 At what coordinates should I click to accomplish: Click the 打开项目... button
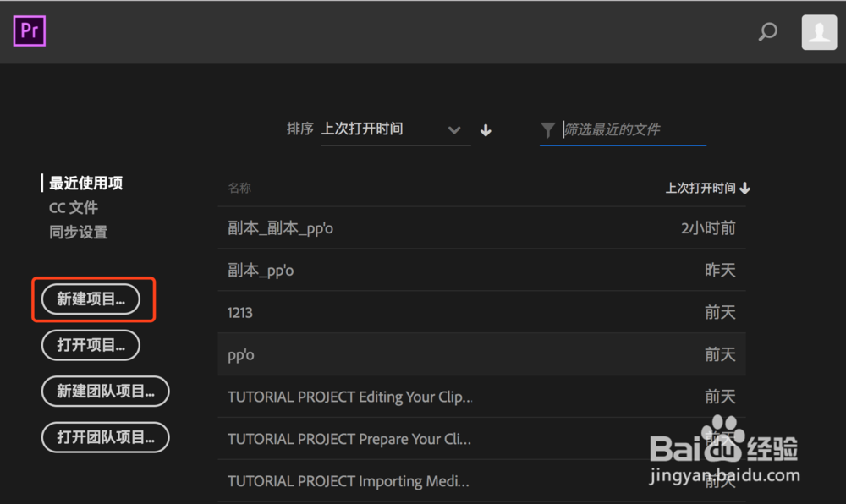(91, 345)
